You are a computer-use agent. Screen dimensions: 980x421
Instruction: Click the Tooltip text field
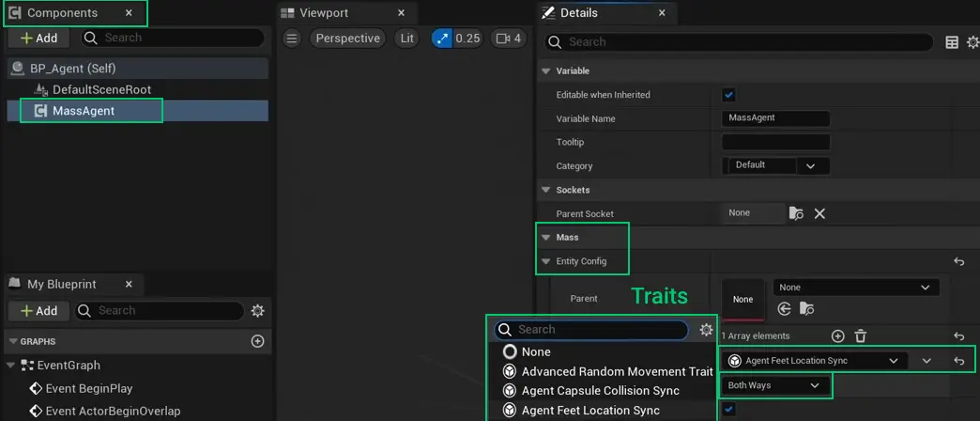pyautogui.click(x=775, y=142)
